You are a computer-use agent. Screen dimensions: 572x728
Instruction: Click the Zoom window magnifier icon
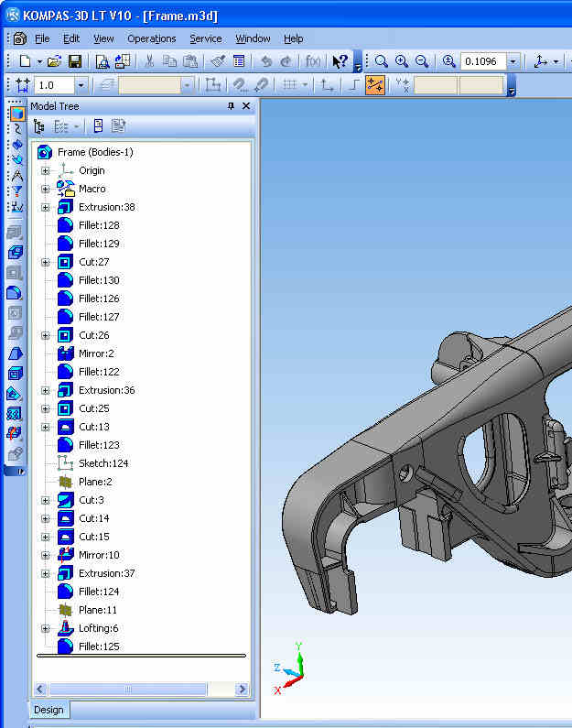[382, 60]
